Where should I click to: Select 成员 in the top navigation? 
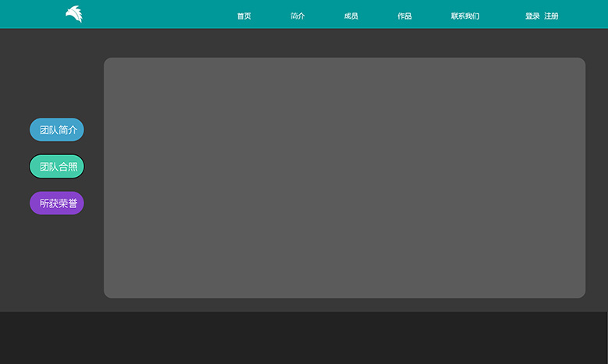351,16
